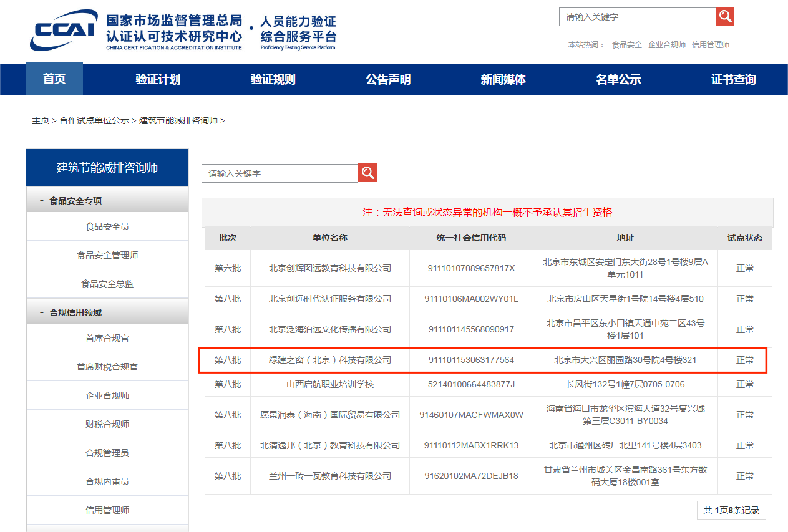
Task: Click the 食品安全 hot keyword link
Action: pos(627,45)
